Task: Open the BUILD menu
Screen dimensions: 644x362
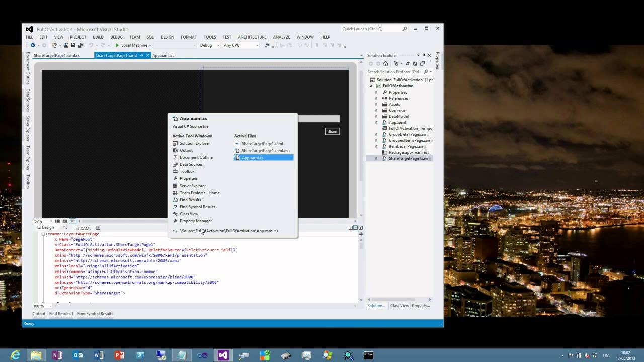Action: click(98, 37)
